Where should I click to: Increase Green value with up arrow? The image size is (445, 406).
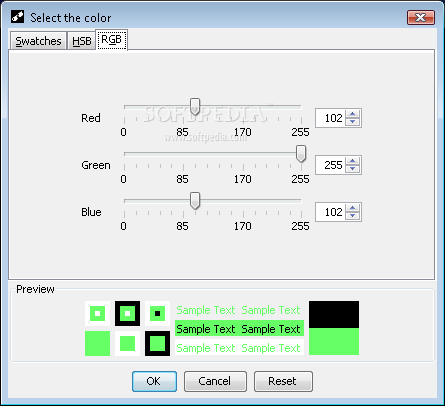353,161
